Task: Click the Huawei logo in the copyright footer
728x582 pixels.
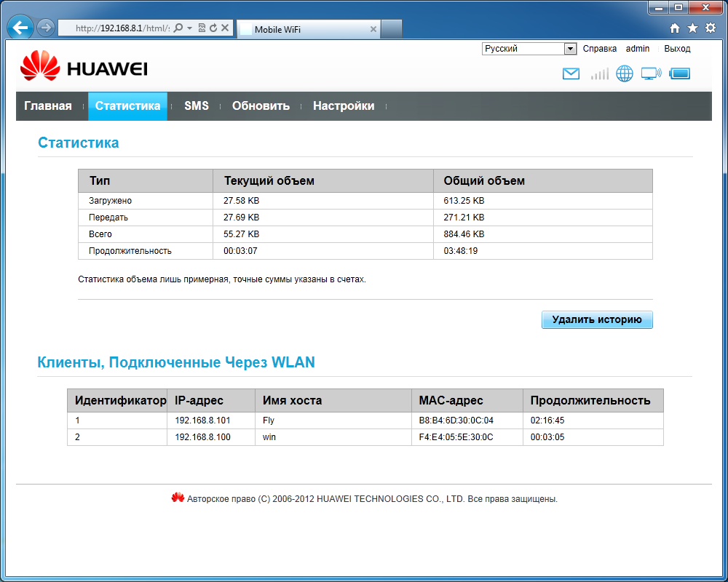Action: point(178,498)
